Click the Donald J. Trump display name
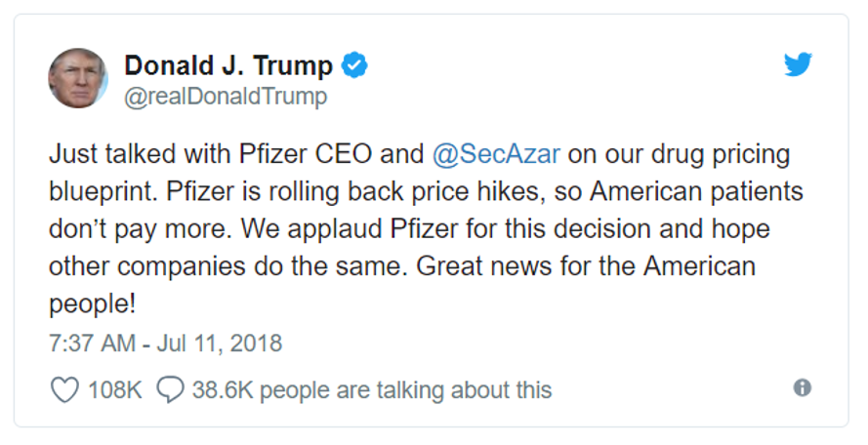The height and width of the screenshot is (445, 868). pos(228,65)
